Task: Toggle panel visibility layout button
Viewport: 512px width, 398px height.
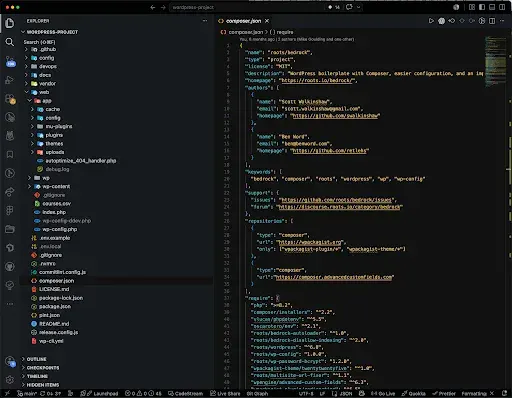Action: [492, 7]
